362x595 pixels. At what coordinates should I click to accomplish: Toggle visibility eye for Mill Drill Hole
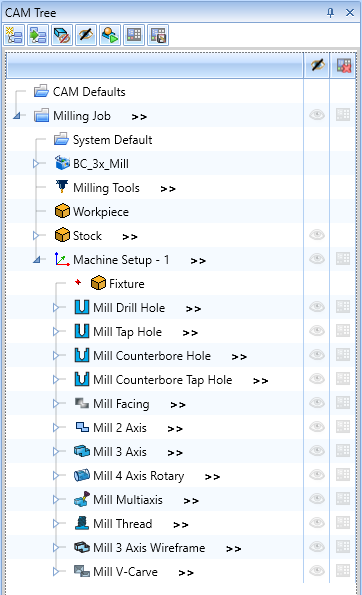[x=317, y=307]
